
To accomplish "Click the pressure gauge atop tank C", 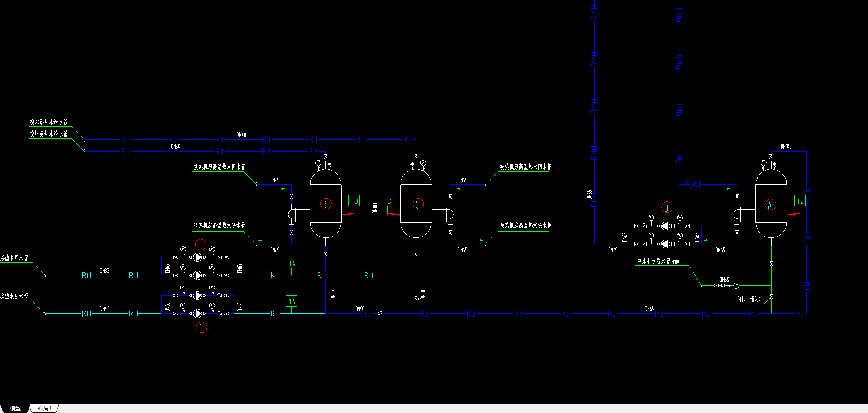I will pyautogui.click(x=423, y=163).
